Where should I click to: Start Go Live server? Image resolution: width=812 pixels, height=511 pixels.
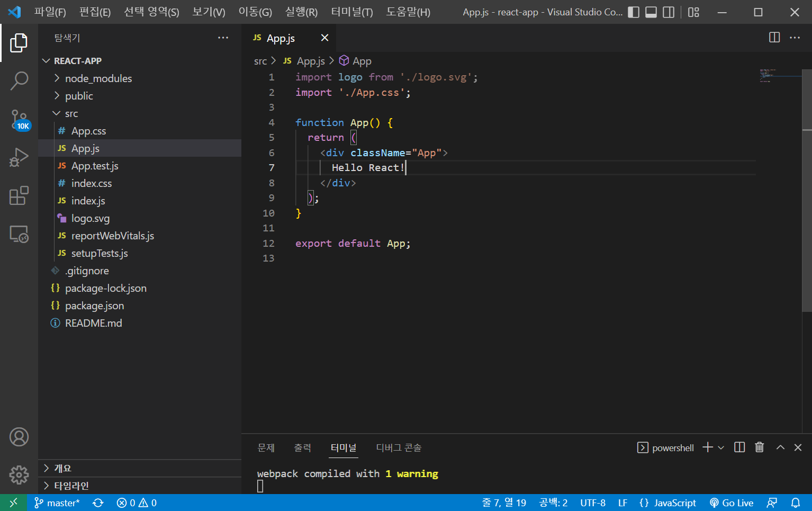tap(732, 503)
